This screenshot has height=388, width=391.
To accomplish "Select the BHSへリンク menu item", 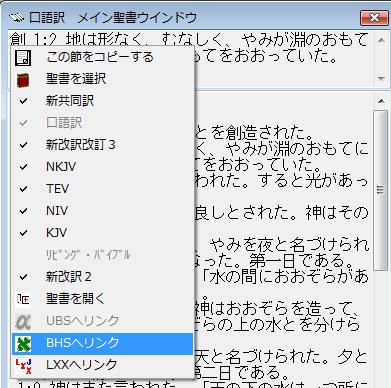I will pyautogui.click(x=102, y=343).
